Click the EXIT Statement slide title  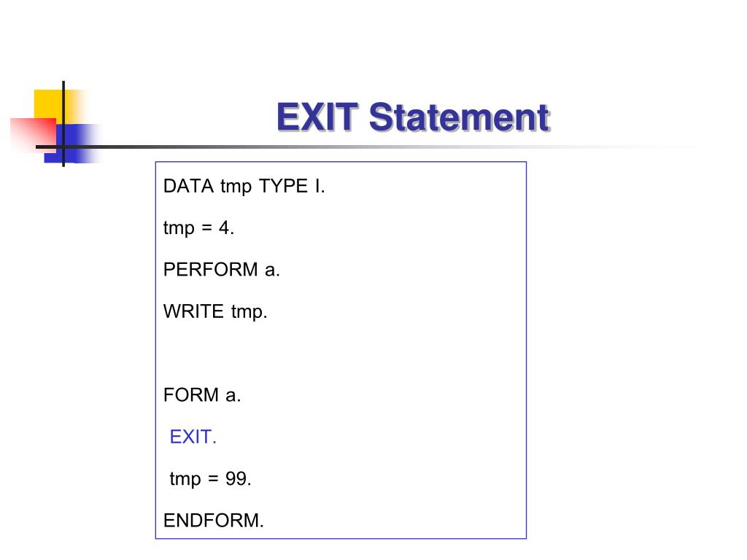pos(413,117)
